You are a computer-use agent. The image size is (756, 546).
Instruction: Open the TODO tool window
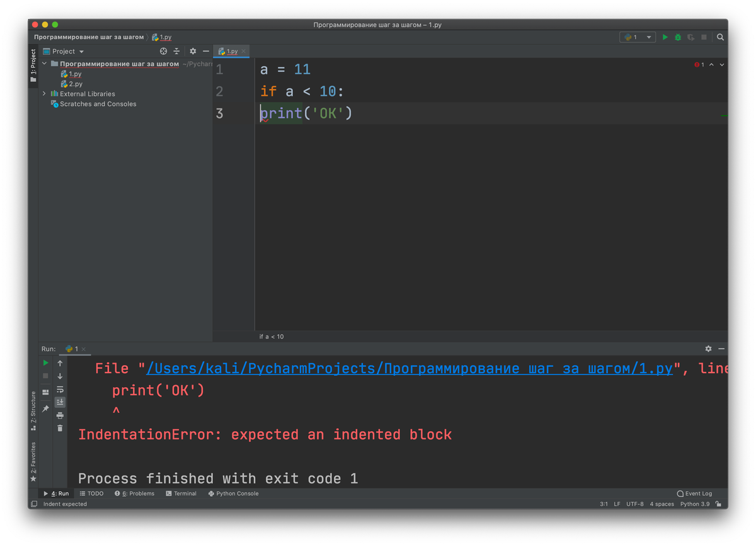click(x=92, y=494)
